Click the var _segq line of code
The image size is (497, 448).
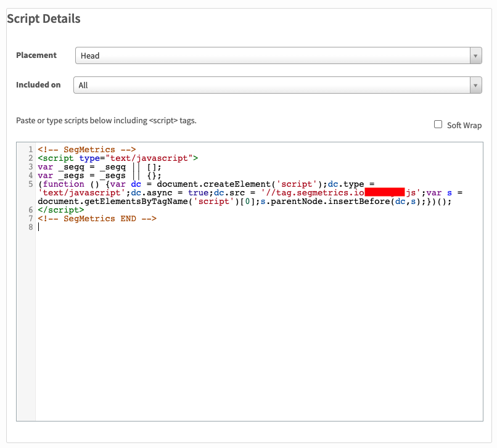pyautogui.click(x=99, y=166)
